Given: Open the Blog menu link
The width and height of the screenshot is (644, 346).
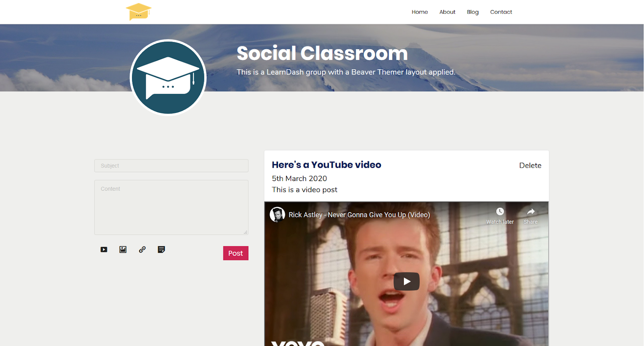Looking at the screenshot, I should (473, 12).
